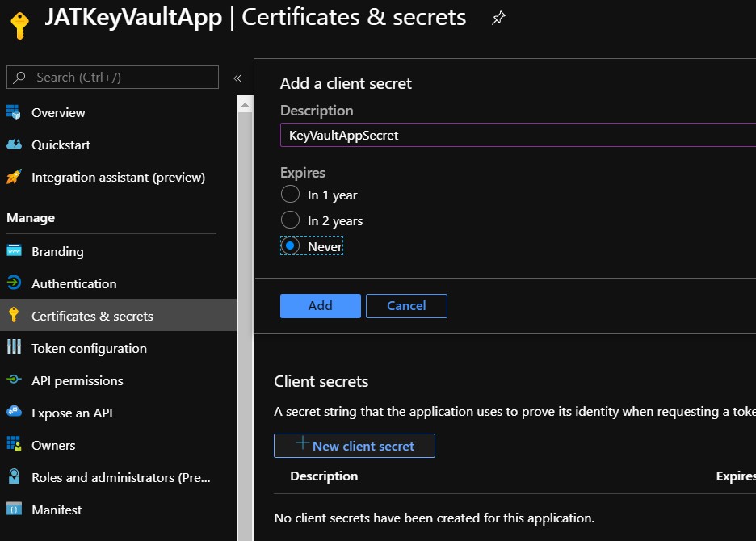Click the Search (Ctrl+/) box

pyautogui.click(x=112, y=78)
